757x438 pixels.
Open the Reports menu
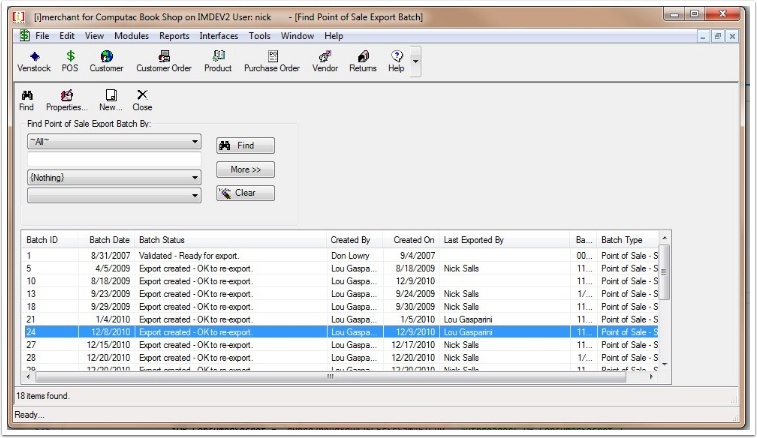(174, 36)
